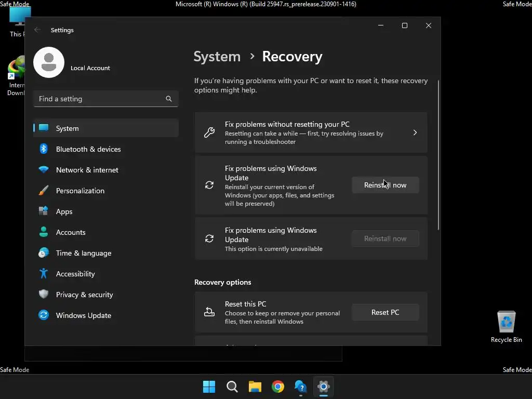Open Network & internet settings
Viewport: 532px width, 399px height.
click(106, 170)
